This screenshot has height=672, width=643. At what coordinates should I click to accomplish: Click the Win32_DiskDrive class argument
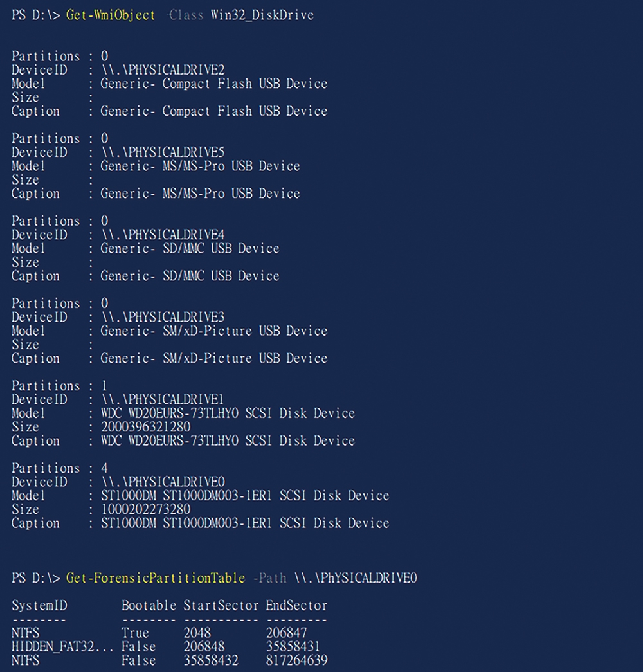pyautogui.click(x=262, y=15)
